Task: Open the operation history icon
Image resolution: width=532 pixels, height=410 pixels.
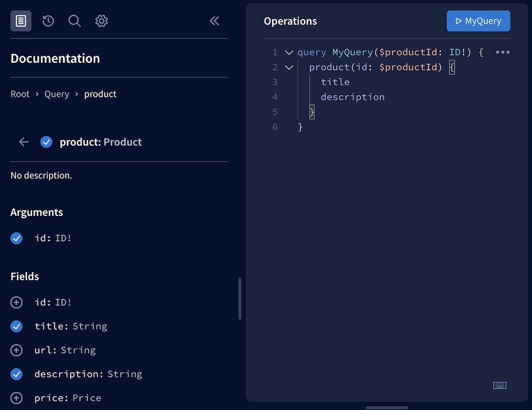Action: [x=48, y=21]
